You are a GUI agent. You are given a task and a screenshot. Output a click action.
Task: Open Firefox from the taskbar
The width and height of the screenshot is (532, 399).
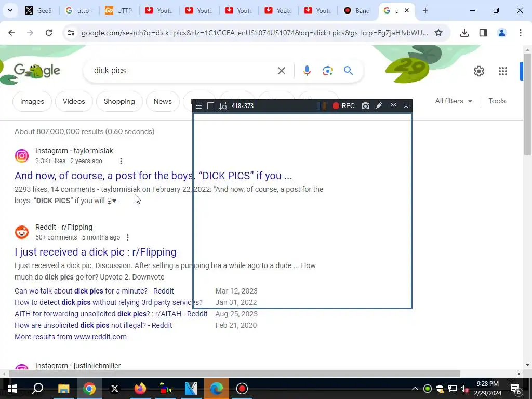tap(140, 389)
